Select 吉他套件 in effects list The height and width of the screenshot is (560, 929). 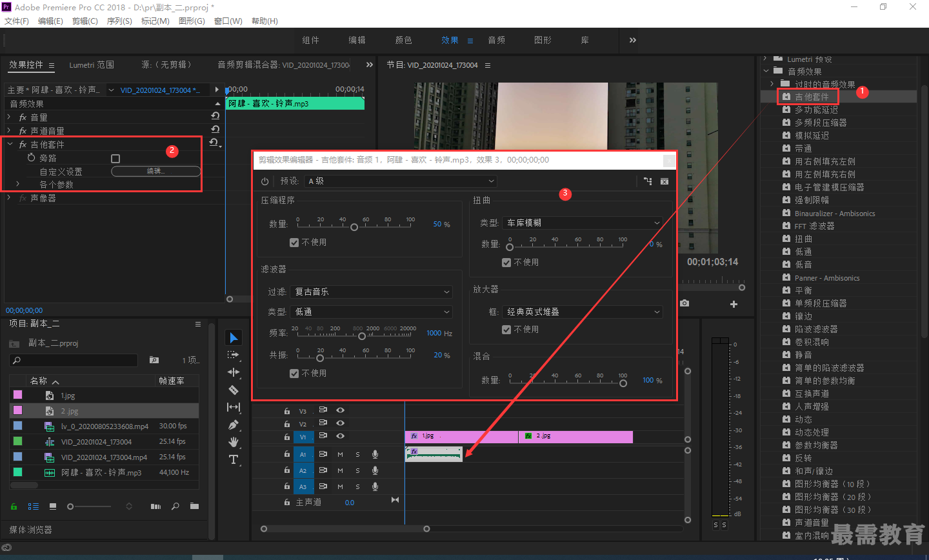[812, 97]
